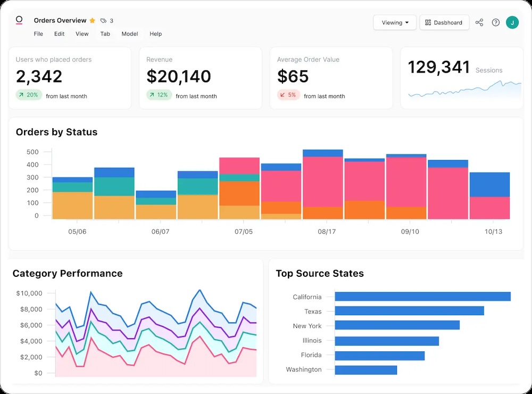Screen dimensions: 532x394
Task: Open the share icon in header
Action: (x=479, y=22)
